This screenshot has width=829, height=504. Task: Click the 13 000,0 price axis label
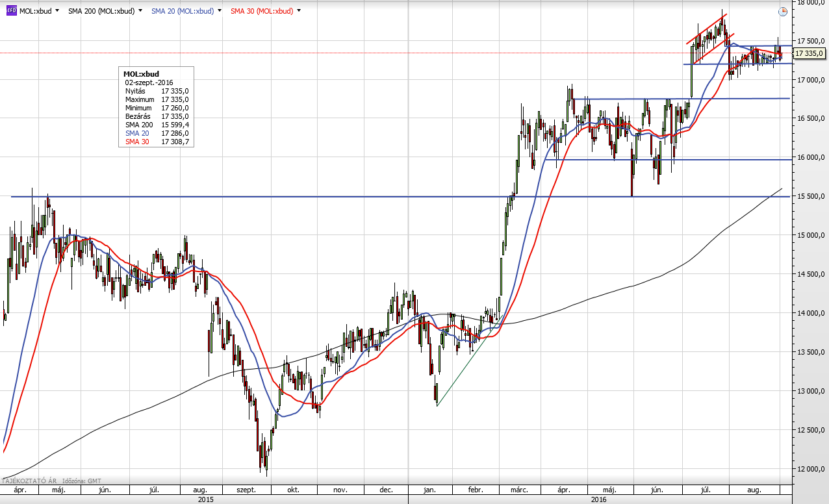(811, 391)
